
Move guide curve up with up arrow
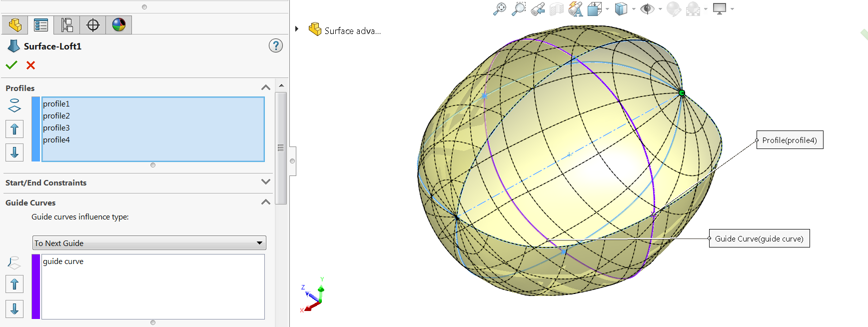pos(14,284)
